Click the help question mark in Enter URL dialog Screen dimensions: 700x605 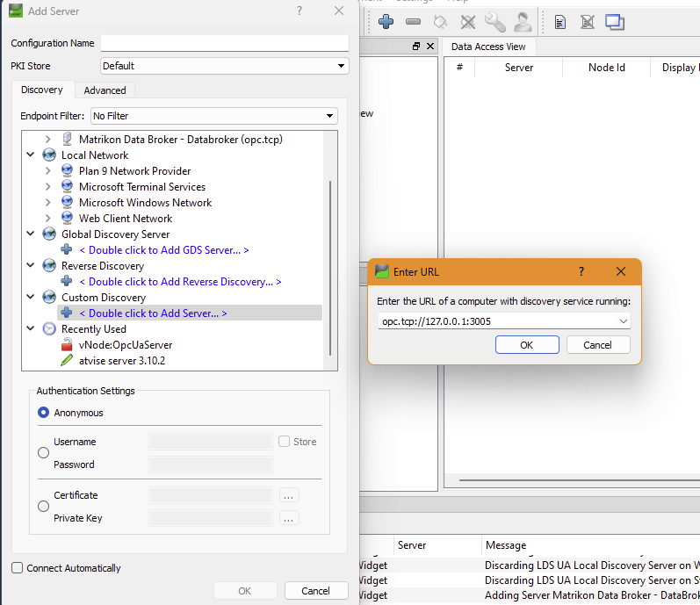tap(581, 271)
